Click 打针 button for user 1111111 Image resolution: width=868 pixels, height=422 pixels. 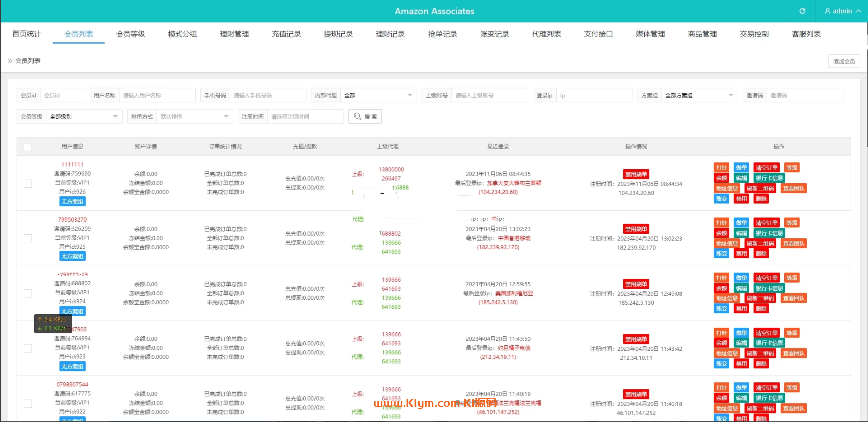[721, 168]
